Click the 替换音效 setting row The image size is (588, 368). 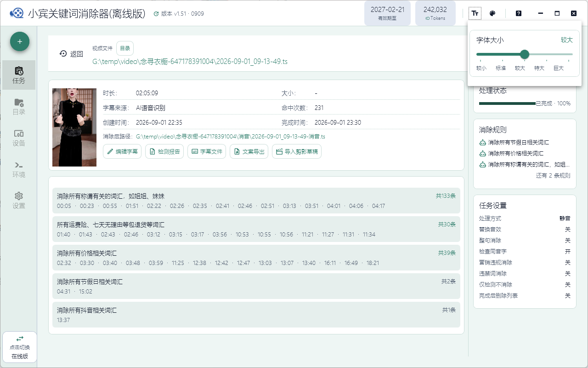click(x=525, y=230)
